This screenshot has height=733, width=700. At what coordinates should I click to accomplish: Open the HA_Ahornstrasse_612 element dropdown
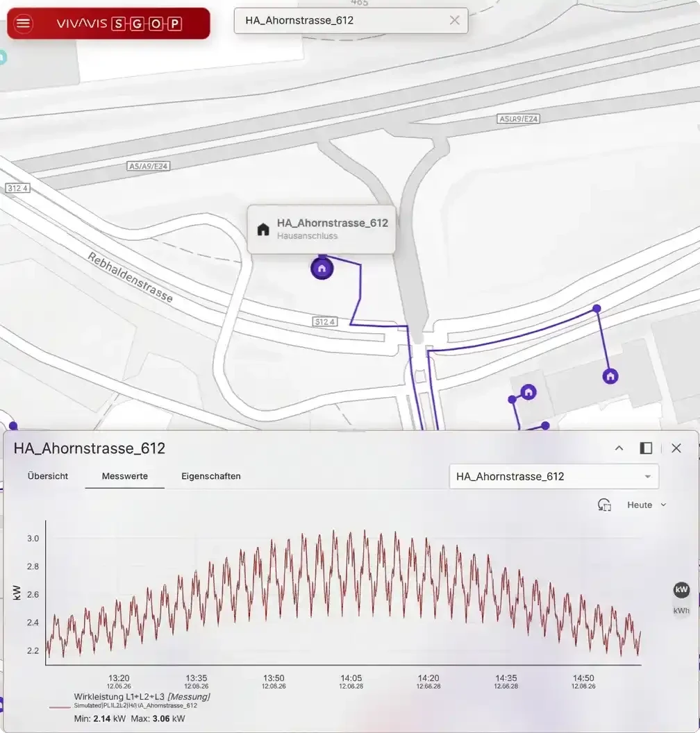click(x=553, y=476)
